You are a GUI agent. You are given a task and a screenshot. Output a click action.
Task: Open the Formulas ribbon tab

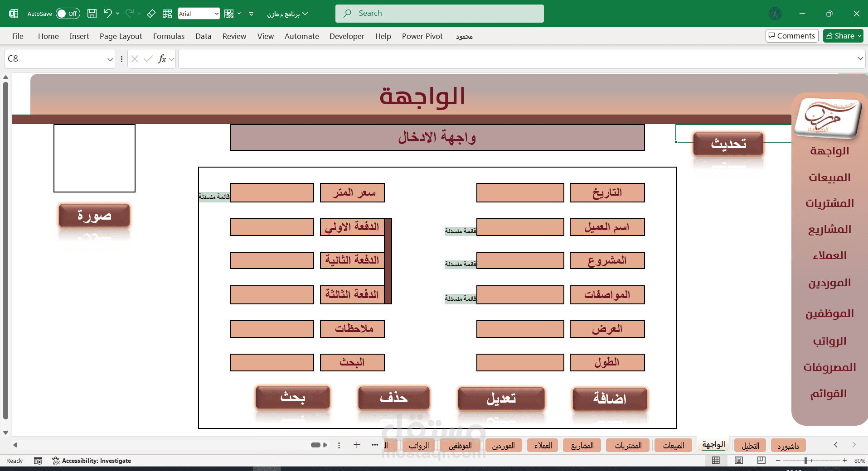point(169,36)
